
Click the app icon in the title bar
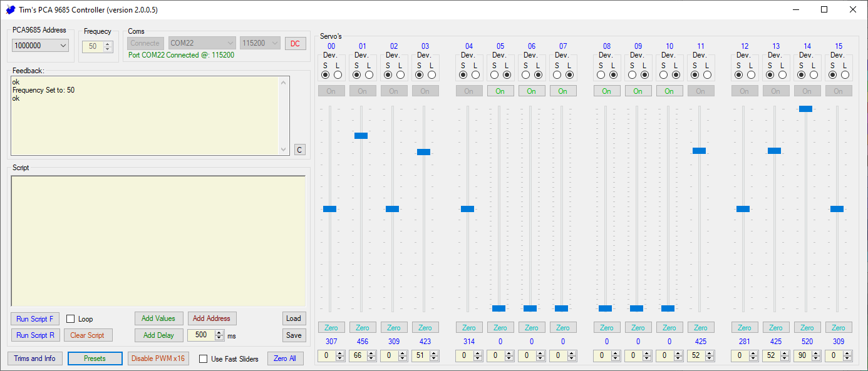tap(9, 9)
